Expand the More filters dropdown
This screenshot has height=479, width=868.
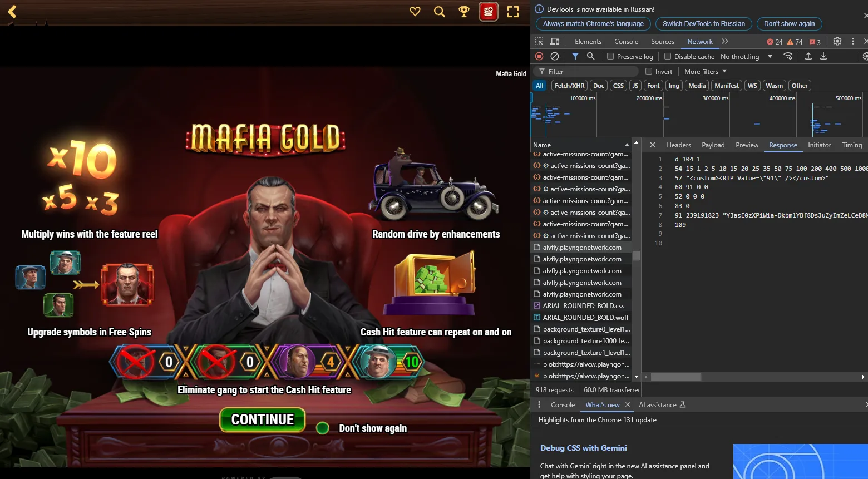coord(706,71)
